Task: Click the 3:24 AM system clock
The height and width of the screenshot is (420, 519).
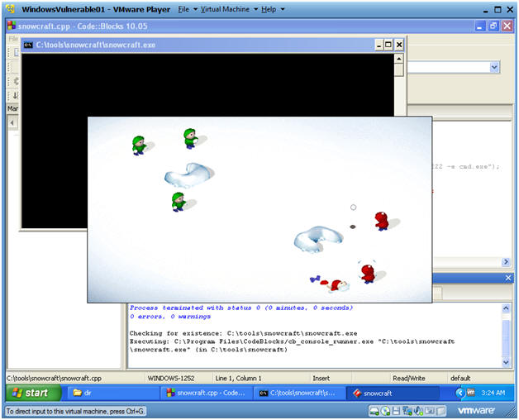Action: (493, 393)
